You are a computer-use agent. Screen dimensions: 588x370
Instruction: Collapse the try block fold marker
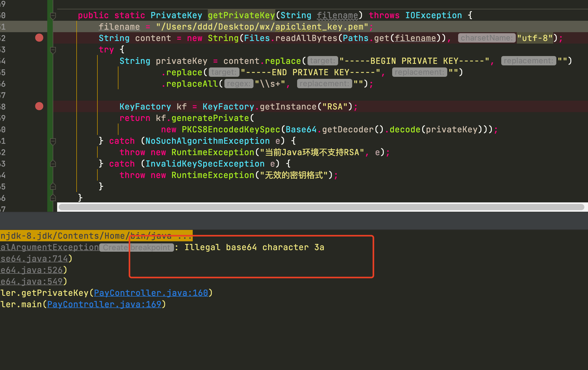click(x=53, y=50)
